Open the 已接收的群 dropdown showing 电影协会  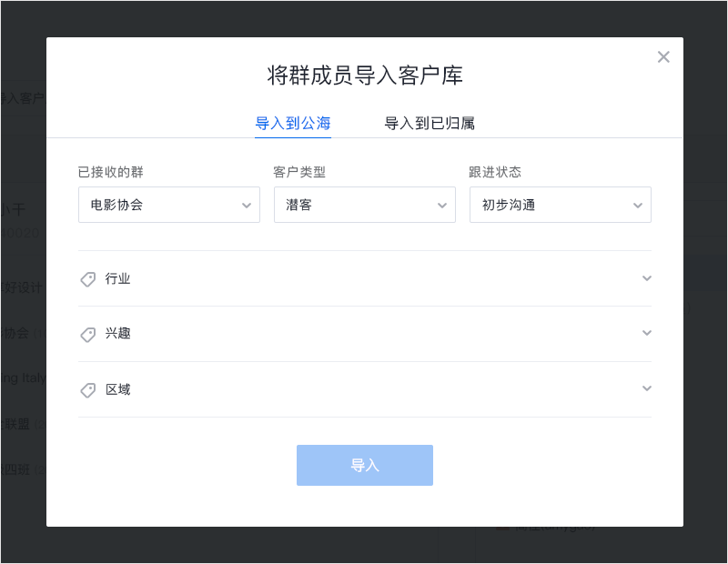169,205
